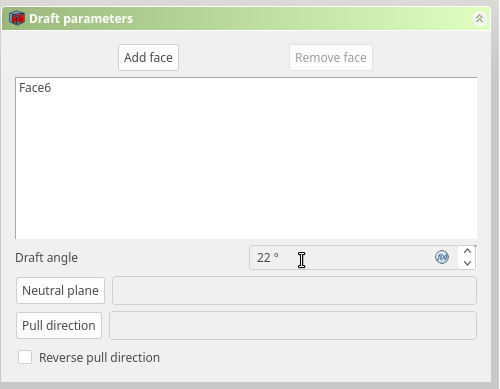This screenshot has width=500, height=389.
Task: Click the Neutral plane text field
Action: click(294, 290)
